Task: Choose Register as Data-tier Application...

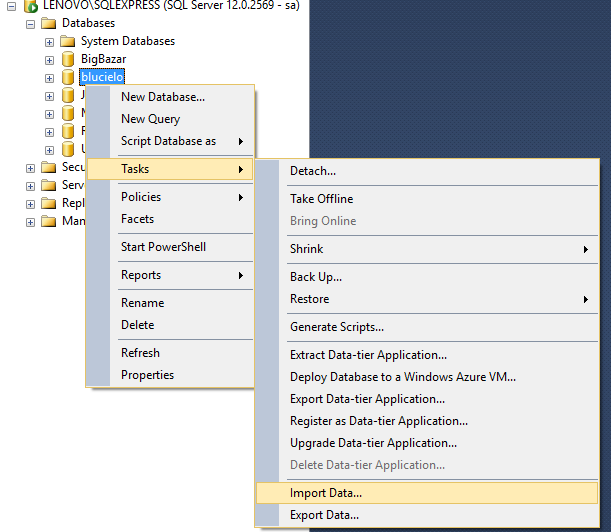Action: (427, 421)
